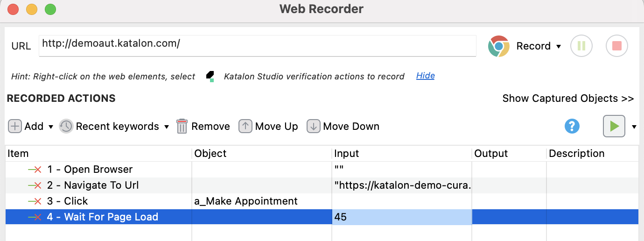This screenshot has height=241, width=644.
Task: Expand the Record browser dropdown arrow
Action: [x=559, y=47]
